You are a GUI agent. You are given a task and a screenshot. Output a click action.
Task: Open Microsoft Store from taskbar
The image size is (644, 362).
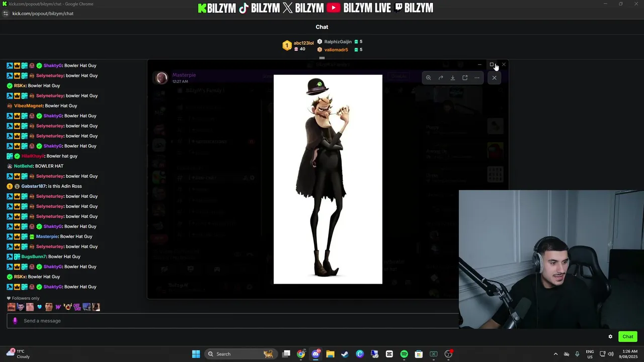(419, 354)
